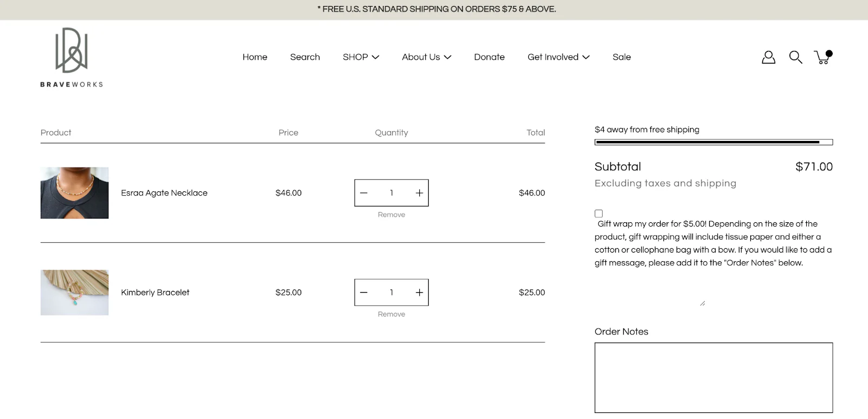The height and width of the screenshot is (419, 868).
Task: Select Donate in the navigation
Action: pos(489,57)
